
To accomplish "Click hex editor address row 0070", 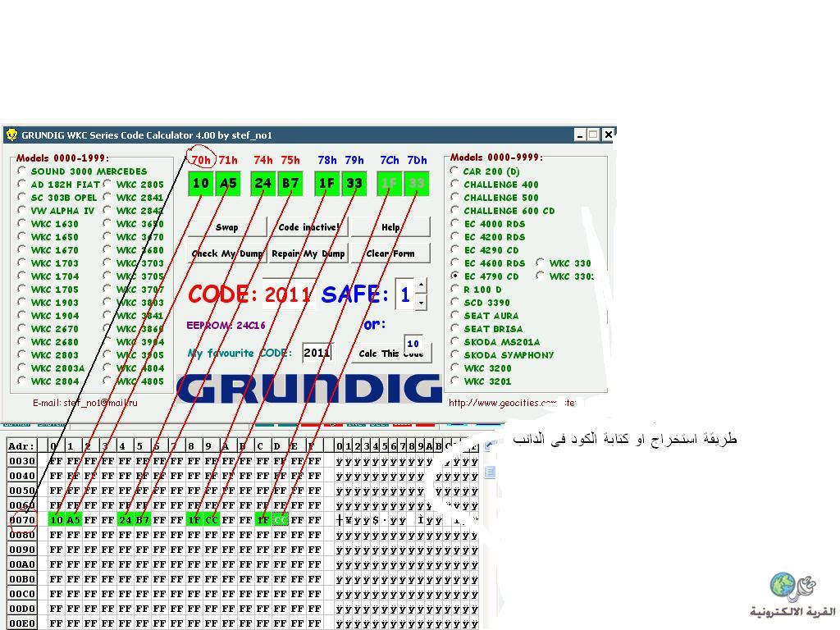I will click(22, 519).
